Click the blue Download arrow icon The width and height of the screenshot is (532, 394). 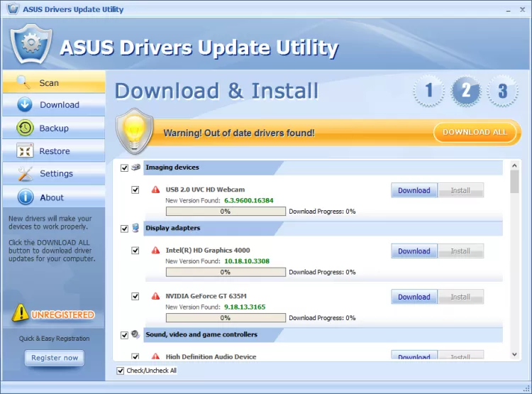pyautogui.click(x=25, y=104)
